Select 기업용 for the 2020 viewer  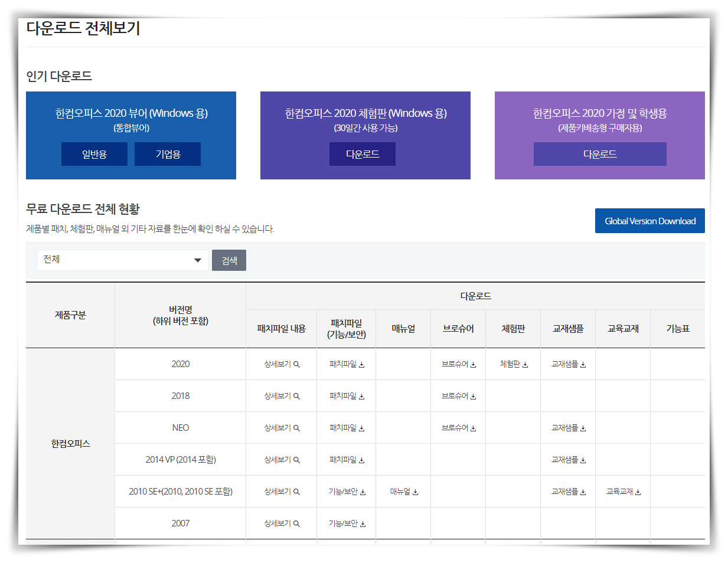(x=167, y=153)
